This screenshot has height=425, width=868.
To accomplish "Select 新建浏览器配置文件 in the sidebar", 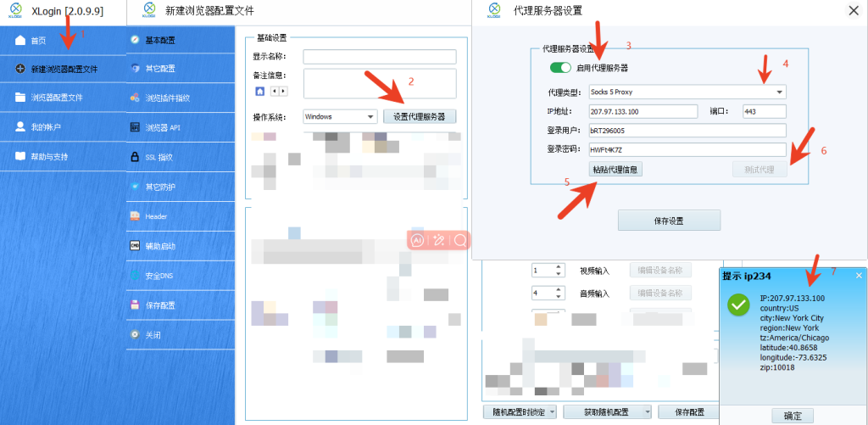I will (x=63, y=69).
